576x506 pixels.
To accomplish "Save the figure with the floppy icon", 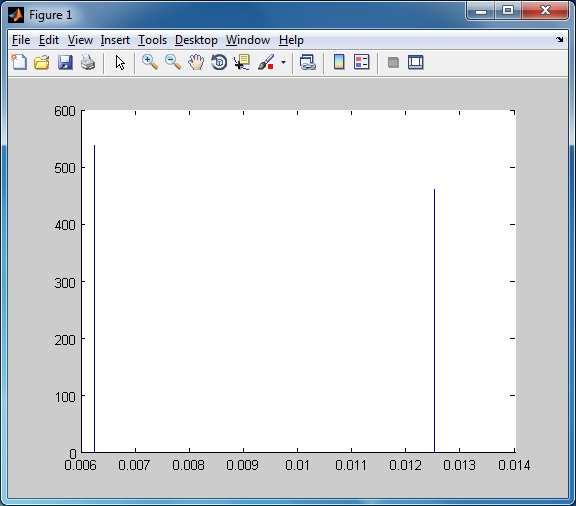I will coord(65,62).
